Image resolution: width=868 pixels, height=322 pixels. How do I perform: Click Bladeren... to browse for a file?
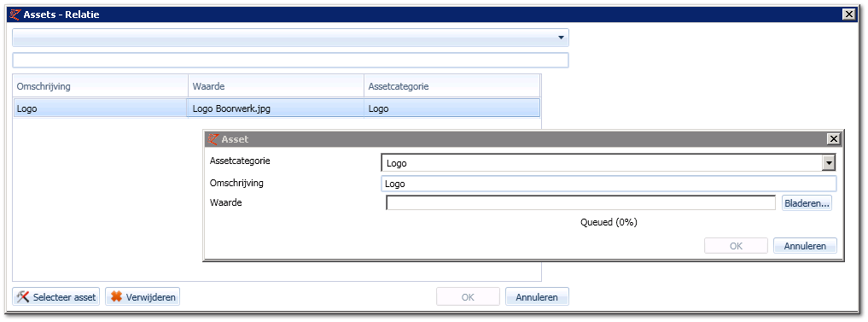[x=807, y=203]
